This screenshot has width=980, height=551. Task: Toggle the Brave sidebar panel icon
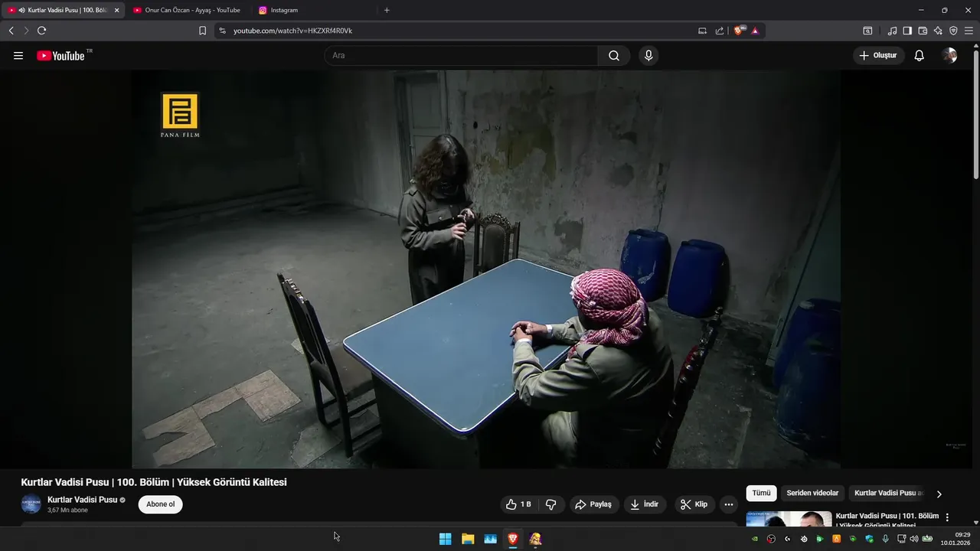tap(907, 31)
